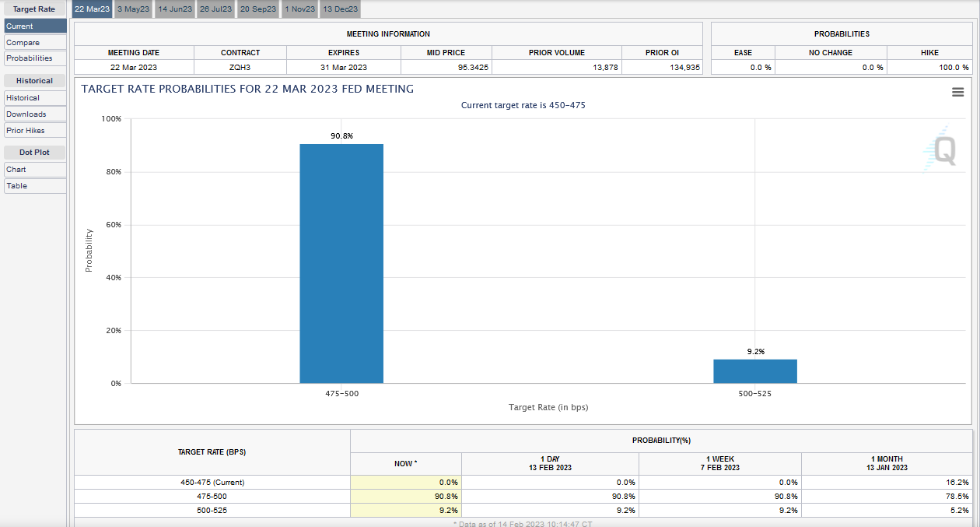Click the 80% y-axis label
The height and width of the screenshot is (527, 980).
coord(114,172)
